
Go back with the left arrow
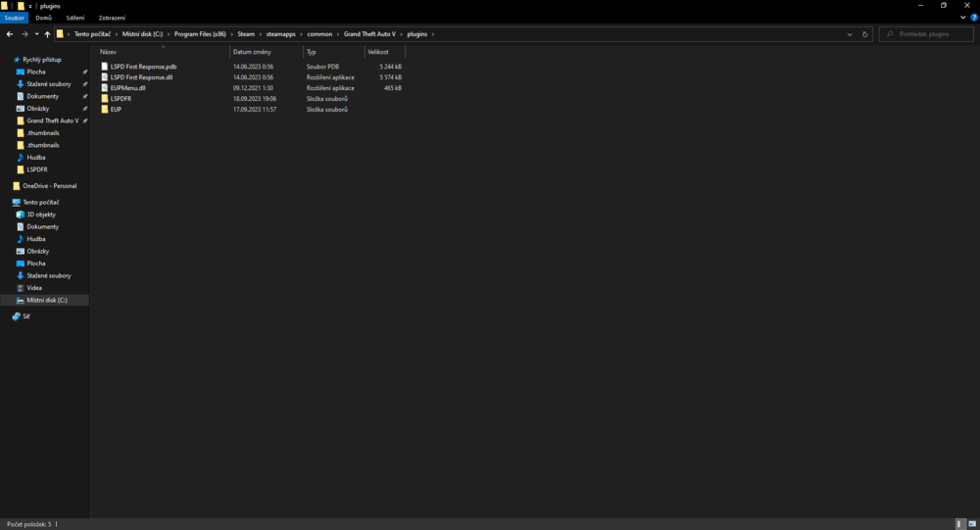click(10, 34)
